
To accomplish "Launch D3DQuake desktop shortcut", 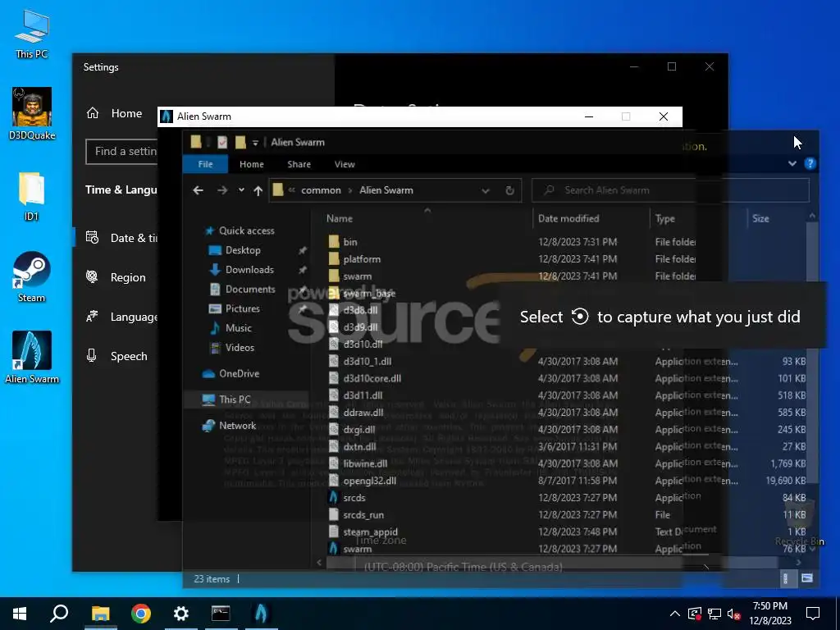I will pos(32,113).
